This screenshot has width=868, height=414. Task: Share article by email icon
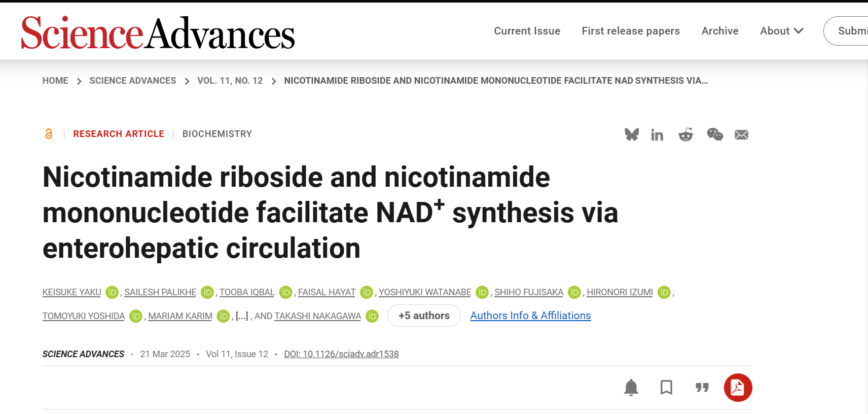pos(741,134)
